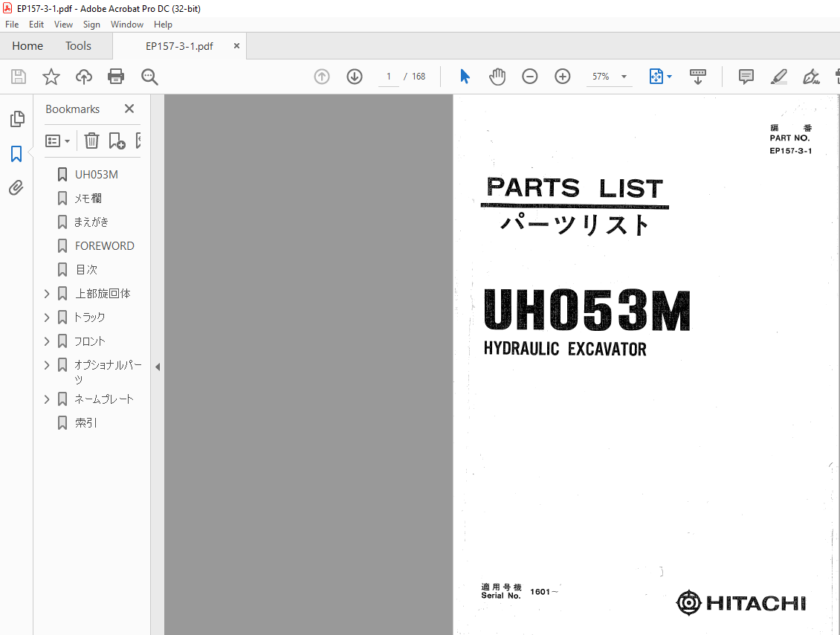The width and height of the screenshot is (840, 635).
Task: Upload file to cloud icon
Action: coord(83,77)
